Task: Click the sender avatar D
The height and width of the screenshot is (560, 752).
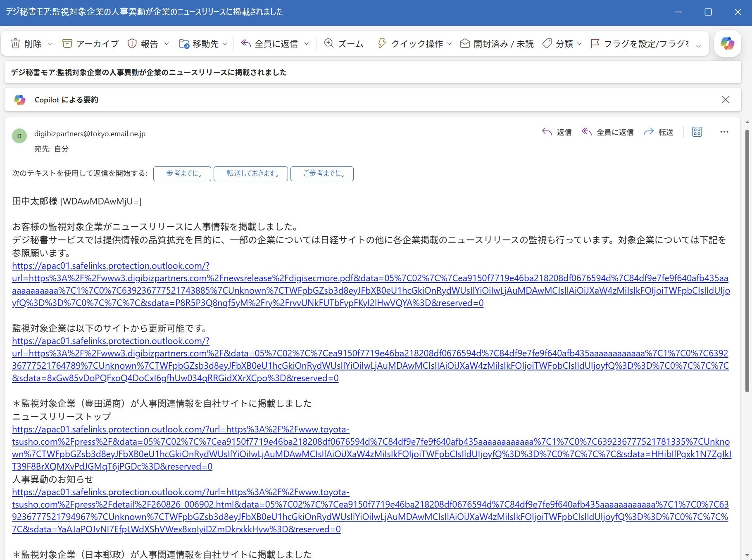Action: [x=19, y=136]
